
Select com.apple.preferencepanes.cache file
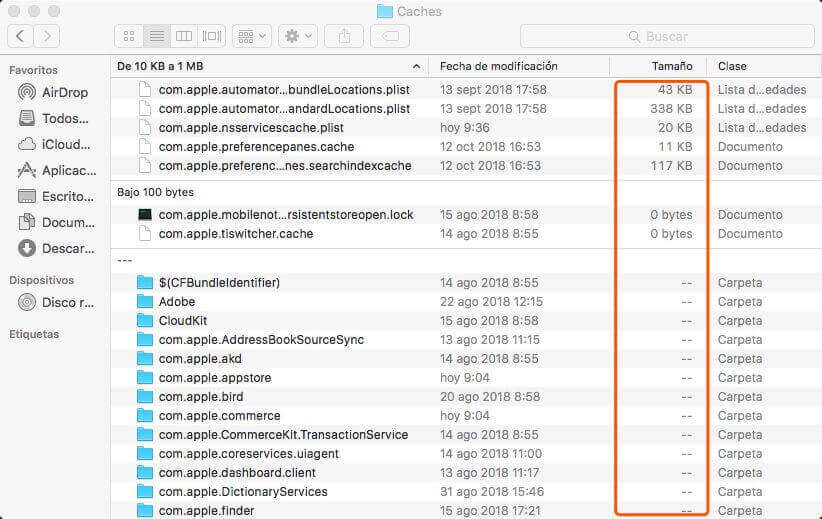[256, 147]
